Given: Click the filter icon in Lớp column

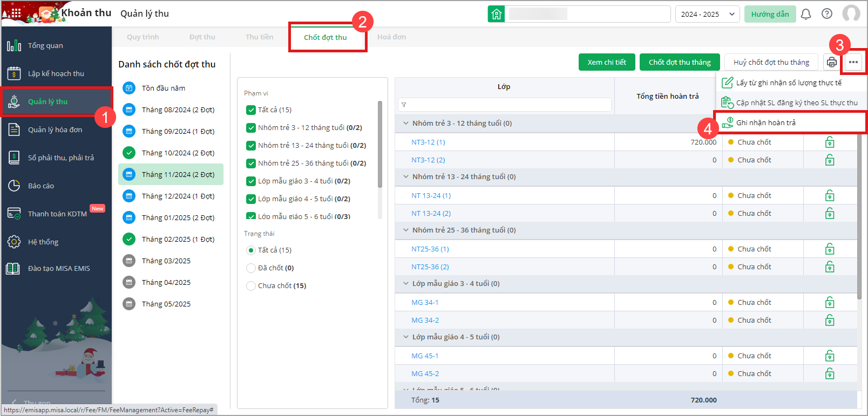Looking at the screenshot, I should [404, 105].
